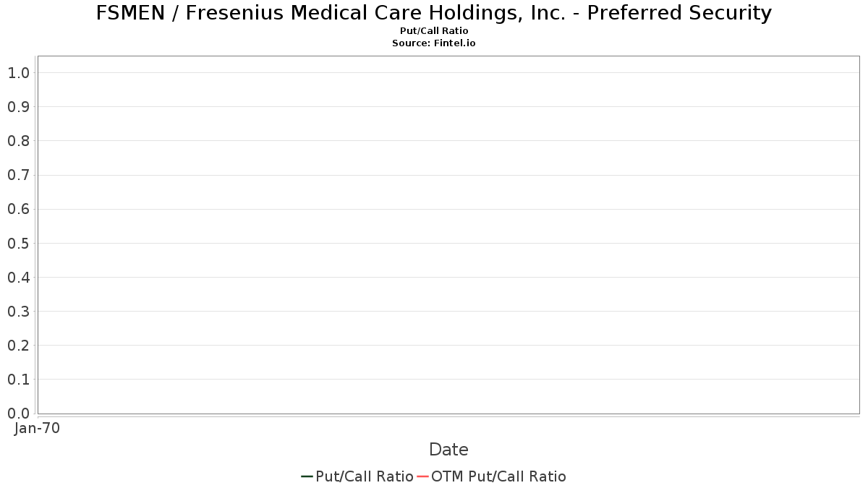Screen dimensions: 868x488
Task: Click the 0.7 y-axis label
Action: (x=18, y=175)
